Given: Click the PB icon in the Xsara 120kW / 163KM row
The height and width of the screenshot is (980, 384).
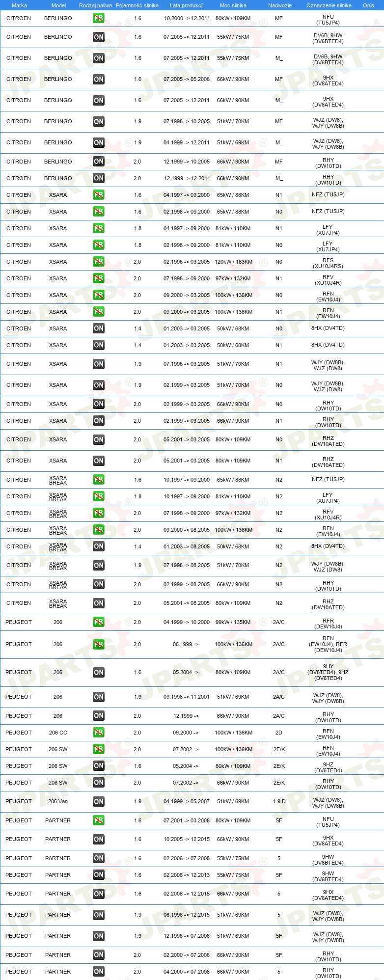Looking at the screenshot, I should [x=99, y=262].
